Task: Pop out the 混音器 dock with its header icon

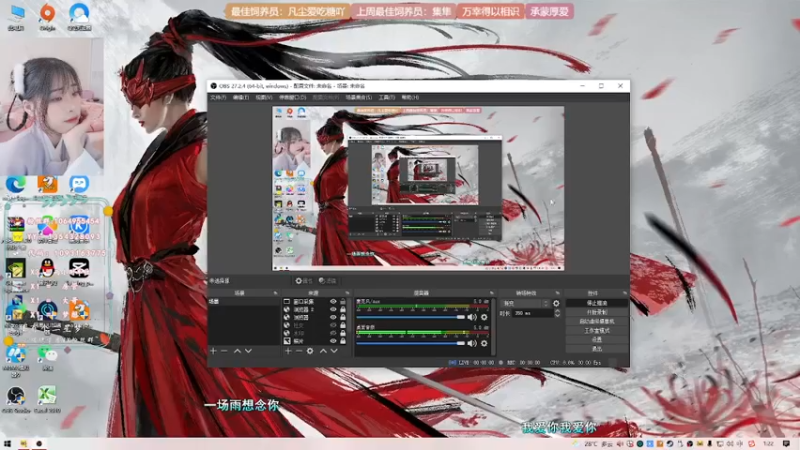Action: (x=492, y=293)
